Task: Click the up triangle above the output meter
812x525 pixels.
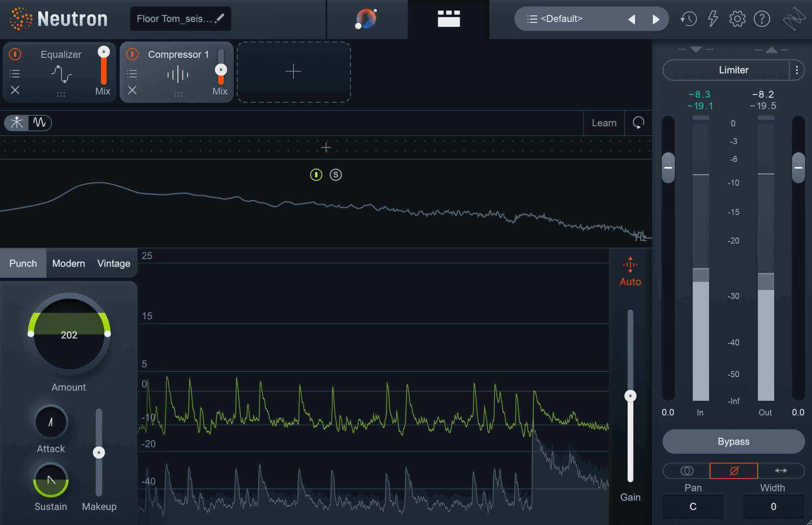Action: (772, 50)
